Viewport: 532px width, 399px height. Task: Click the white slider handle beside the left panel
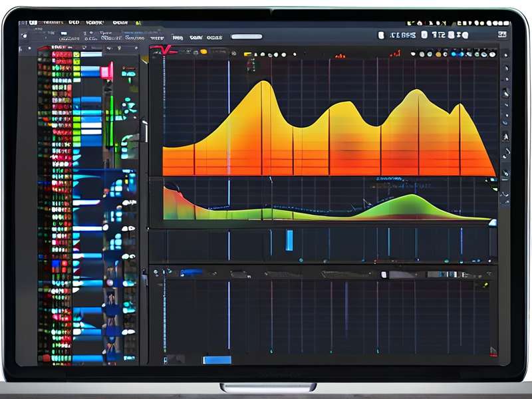click(x=145, y=130)
